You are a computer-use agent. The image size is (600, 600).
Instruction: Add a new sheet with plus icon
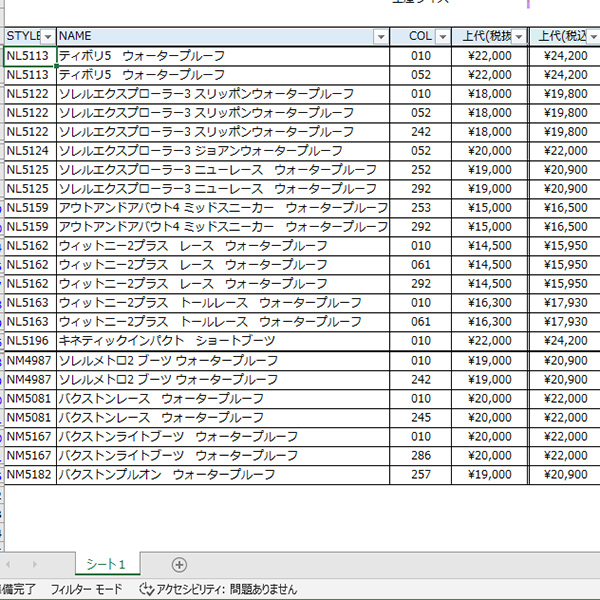(x=179, y=564)
